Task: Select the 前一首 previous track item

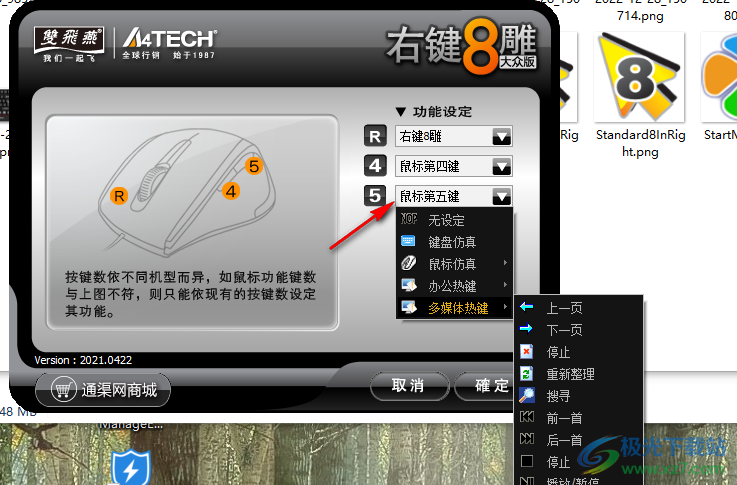Action: click(578, 418)
